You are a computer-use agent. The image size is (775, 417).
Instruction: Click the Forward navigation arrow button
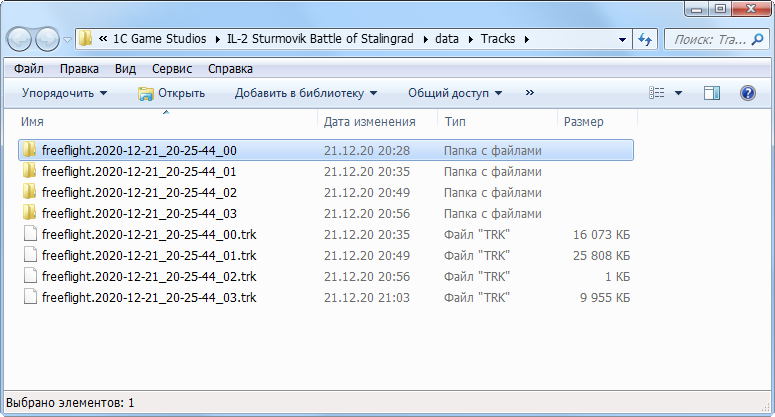[x=47, y=40]
